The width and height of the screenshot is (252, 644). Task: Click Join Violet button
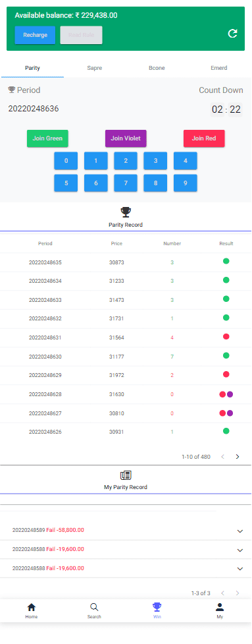[x=126, y=138]
